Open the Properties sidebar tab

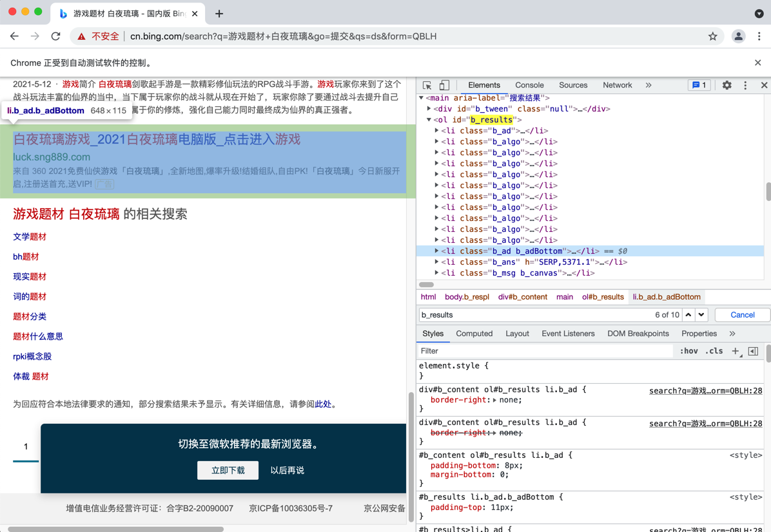(699, 334)
